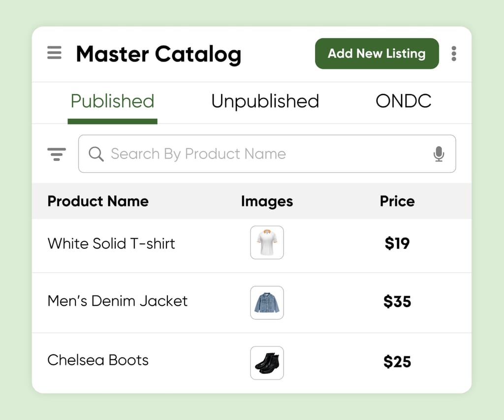Viewport: 504px width, 420px height.
Task: Click the White Solid T-shirt image thumbnail
Action: pos(267,243)
